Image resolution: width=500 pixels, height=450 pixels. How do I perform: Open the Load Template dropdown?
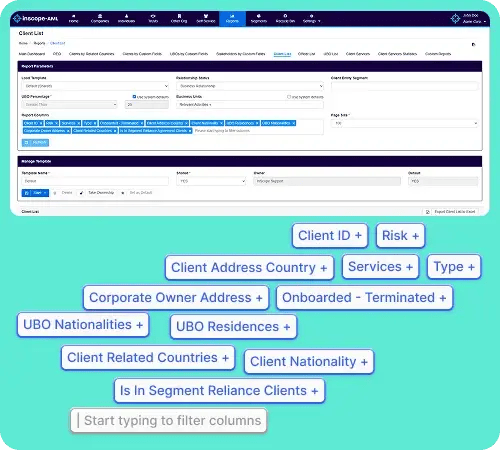tap(95, 86)
